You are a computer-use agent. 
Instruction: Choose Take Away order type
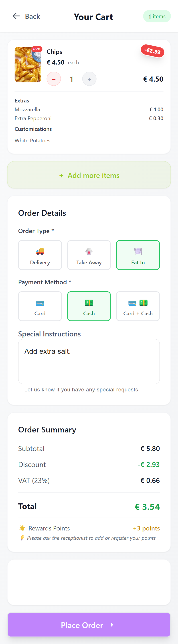89,255
